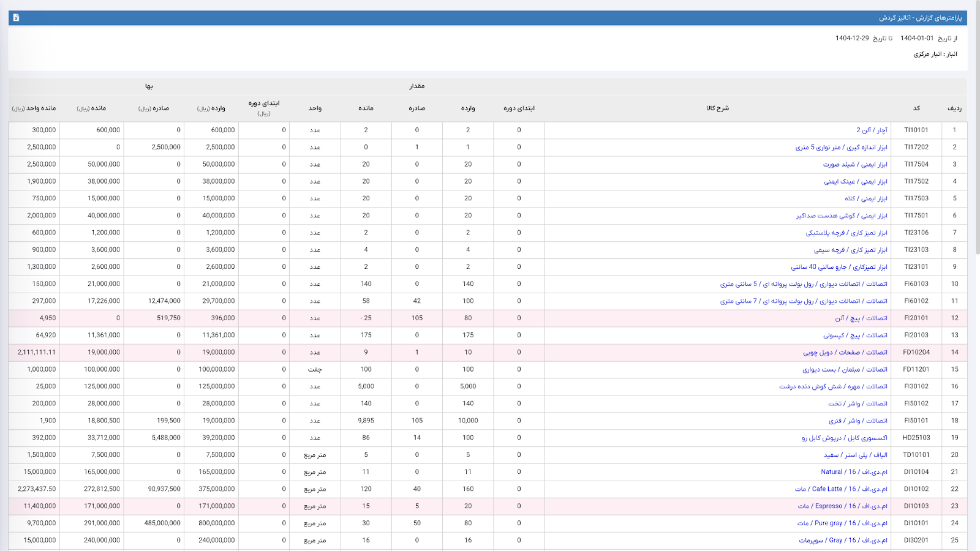This screenshot has width=980, height=551.
Task: Open the link 'اتصالات / واشر / تخت'
Action: (858, 404)
